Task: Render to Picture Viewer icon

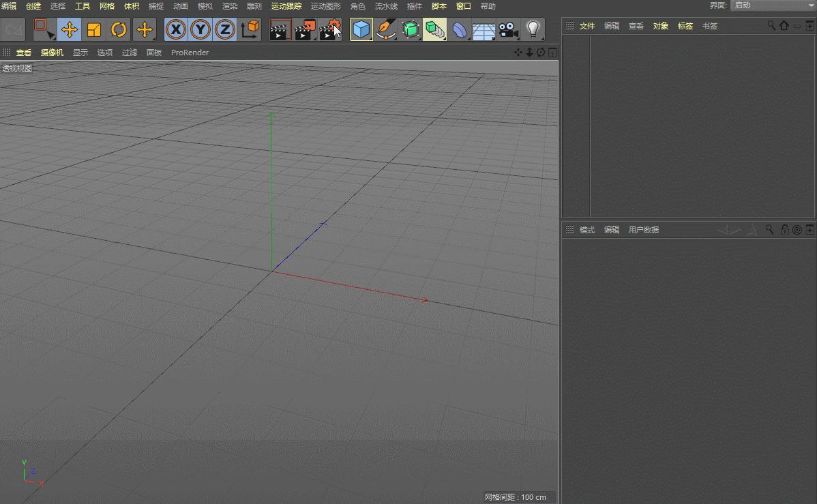Action: 306,30
